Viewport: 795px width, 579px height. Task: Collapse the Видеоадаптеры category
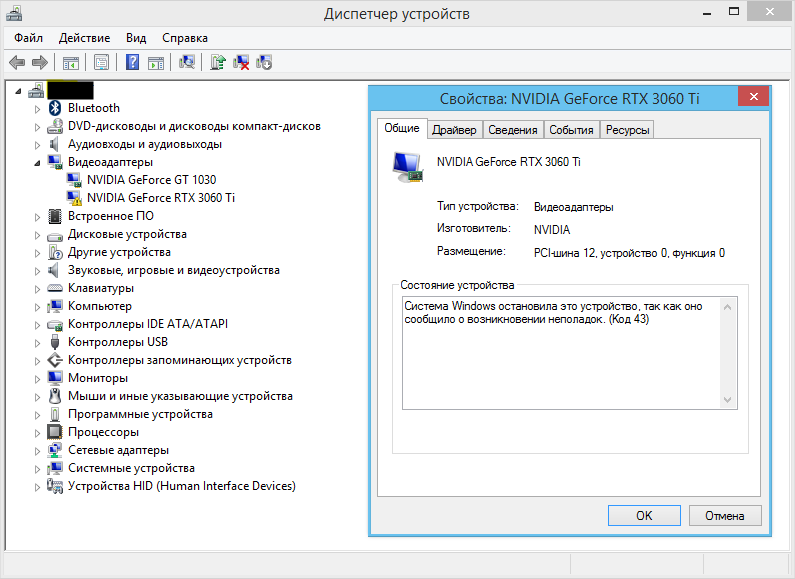tap(37, 163)
